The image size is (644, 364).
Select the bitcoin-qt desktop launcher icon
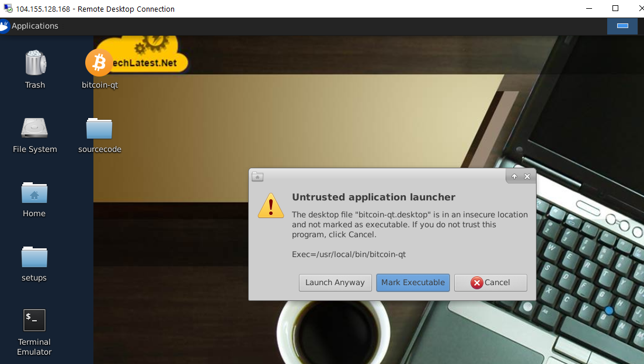click(x=99, y=63)
